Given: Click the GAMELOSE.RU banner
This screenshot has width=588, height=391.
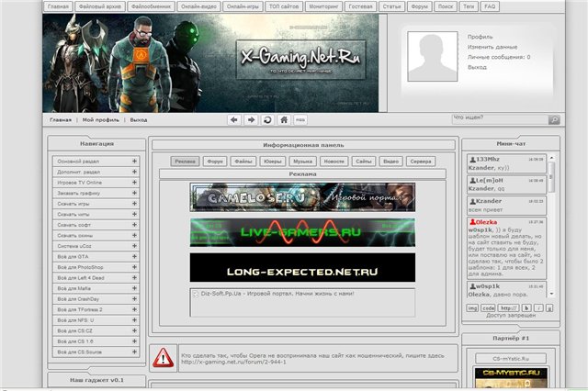Looking at the screenshot, I should click(302, 197).
